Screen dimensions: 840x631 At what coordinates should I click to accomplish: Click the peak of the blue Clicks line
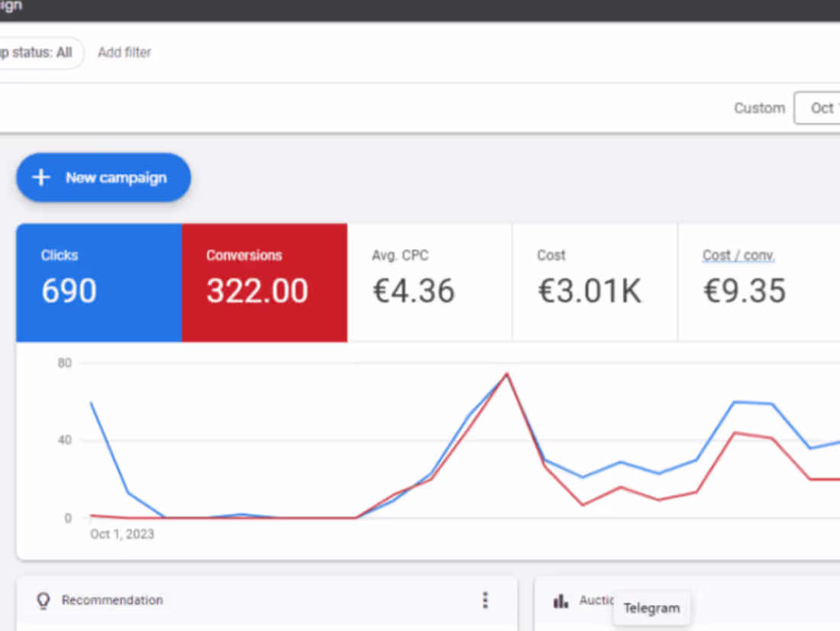click(x=506, y=374)
